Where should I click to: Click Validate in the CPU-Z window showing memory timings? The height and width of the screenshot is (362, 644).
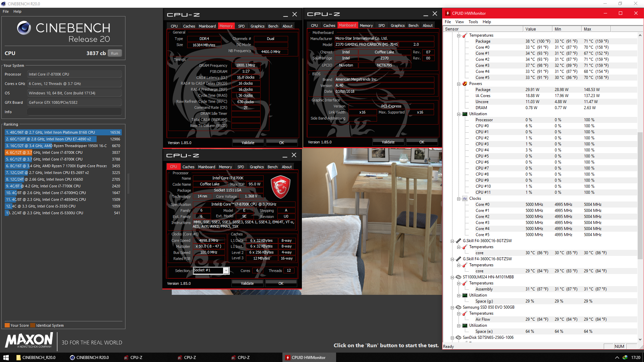[x=248, y=143]
